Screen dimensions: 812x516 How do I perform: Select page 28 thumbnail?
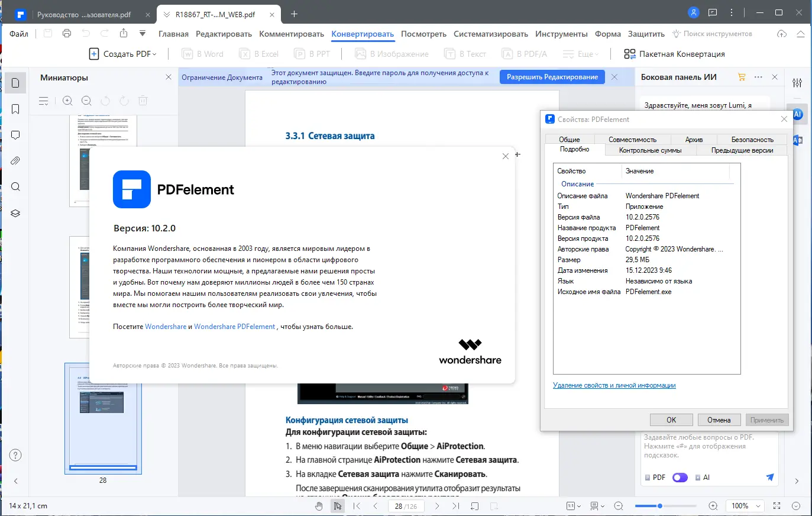(103, 418)
